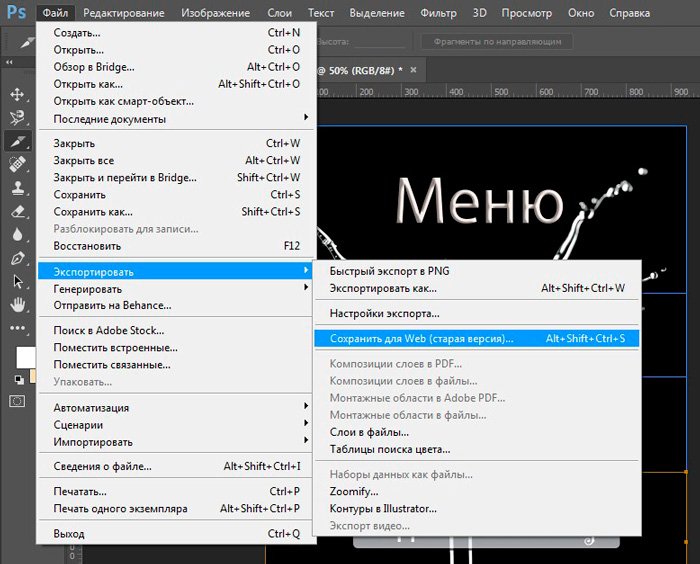Choose Печатать... menu item
Image resolution: width=700 pixels, height=564 pixels.
tap(177, 491)
